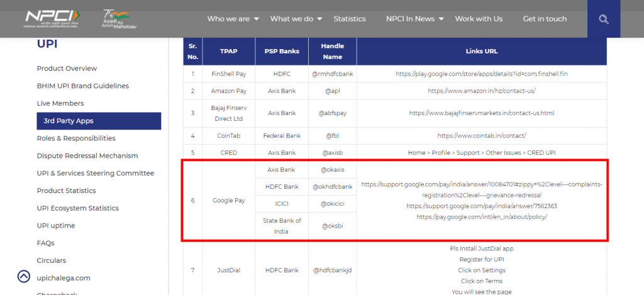Click the Amazon Pay TPAP cell

(x=229, y=91)
